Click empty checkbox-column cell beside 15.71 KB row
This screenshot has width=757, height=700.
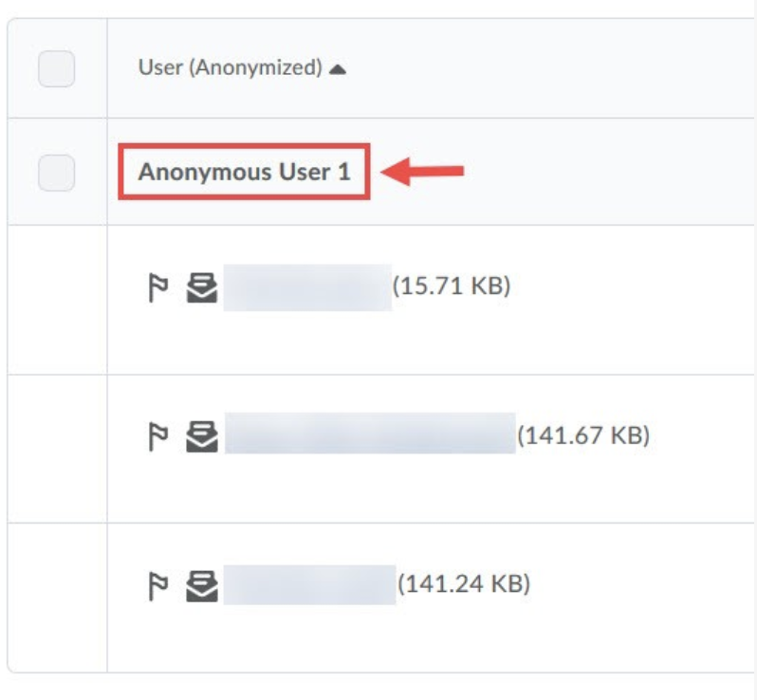pos(58,300)
